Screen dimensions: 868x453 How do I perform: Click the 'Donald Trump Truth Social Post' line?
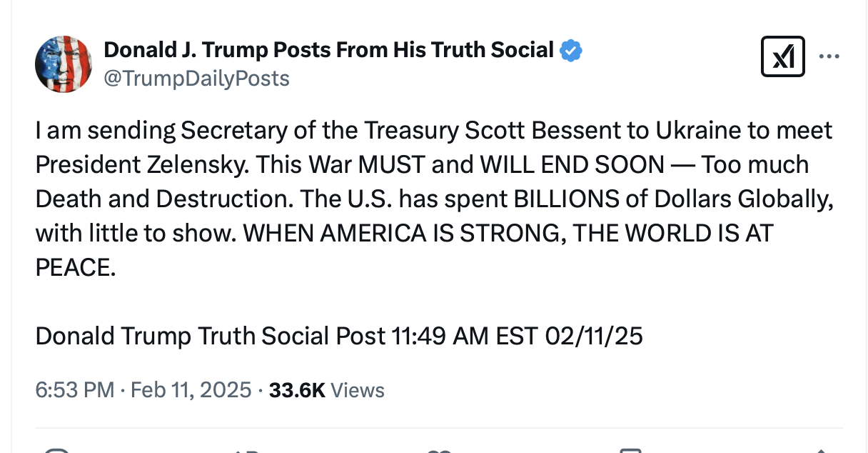pyautogui.click(x=211, y=336)
